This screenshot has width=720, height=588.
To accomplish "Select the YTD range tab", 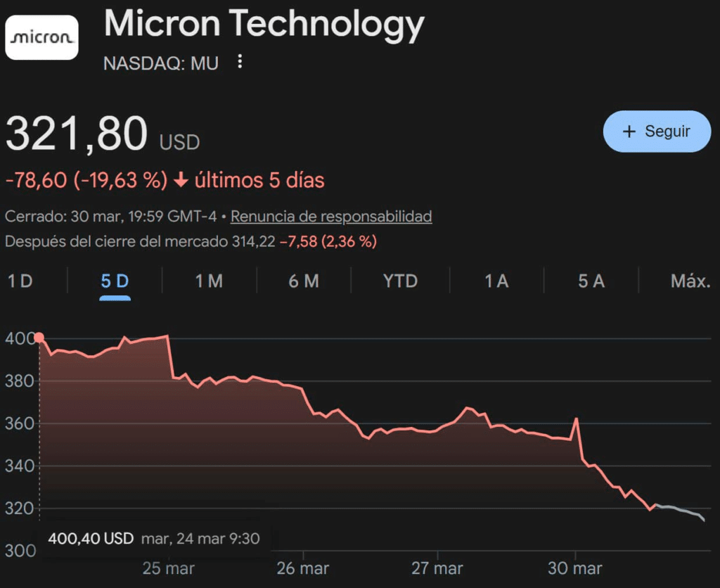I will pyautogui.click(x=399, y=281).
